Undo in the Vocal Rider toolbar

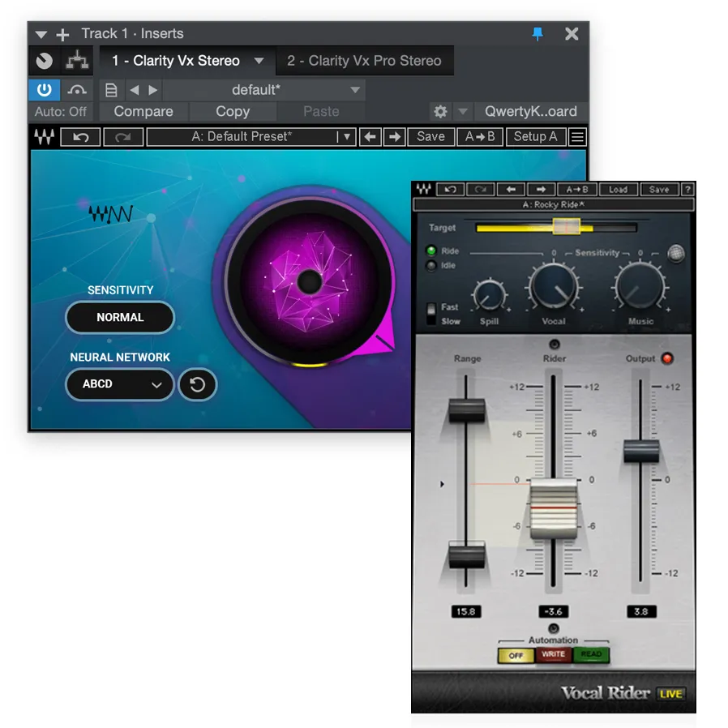pyautogui.click(x=451, y=190)
